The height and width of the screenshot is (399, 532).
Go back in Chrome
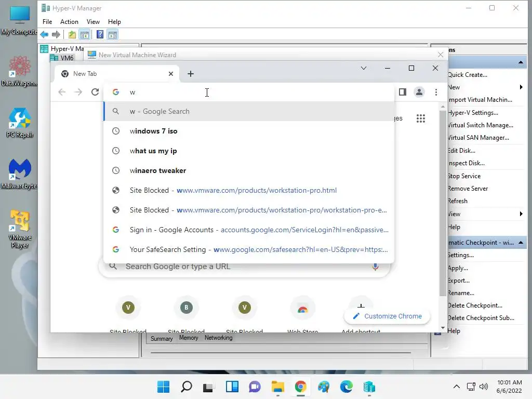62,92
